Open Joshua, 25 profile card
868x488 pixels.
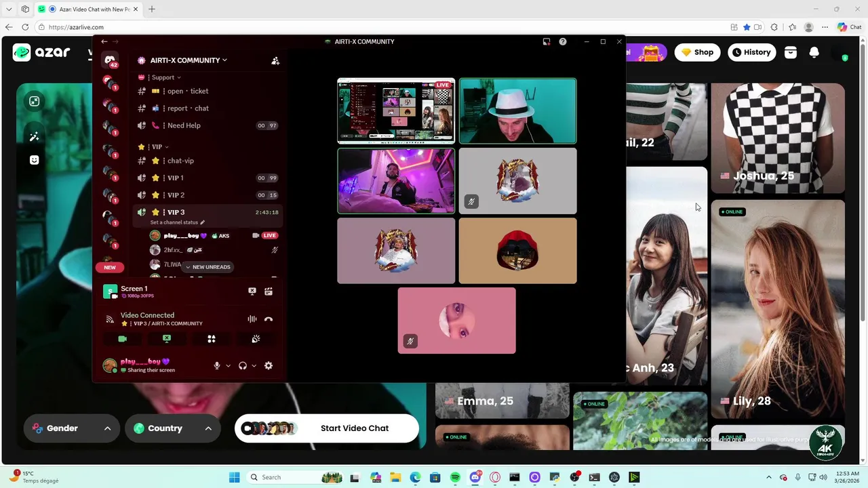[x=778, y=138]
